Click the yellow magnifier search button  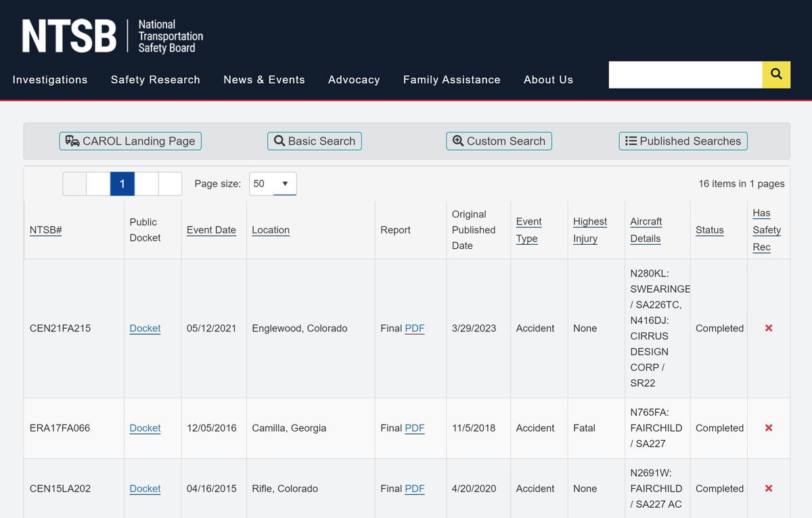(776, 74)
